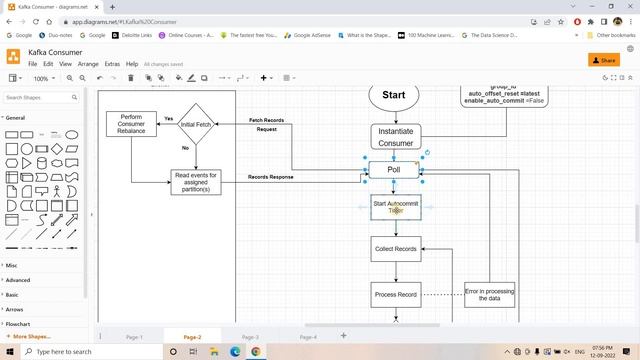Open the line color pencil tool

click(191, 78)
